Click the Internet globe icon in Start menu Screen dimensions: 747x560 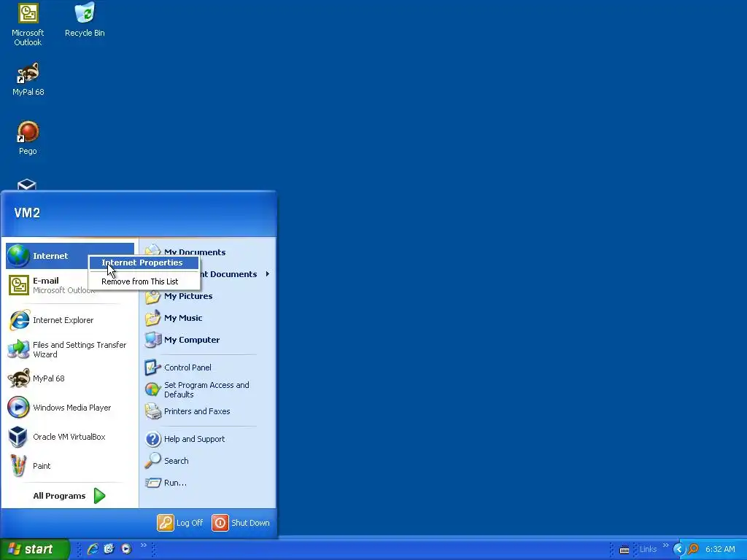(x=18, y=256)
